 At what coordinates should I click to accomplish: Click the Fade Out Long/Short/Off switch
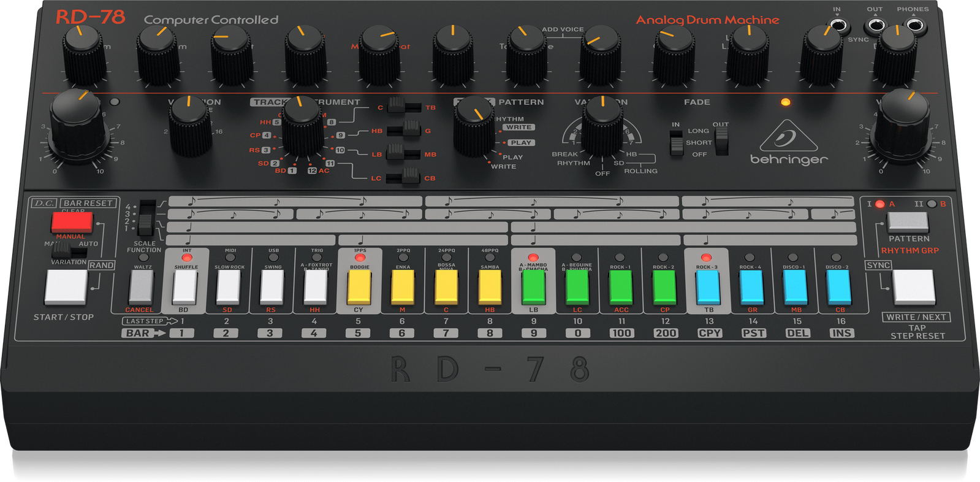722,141
